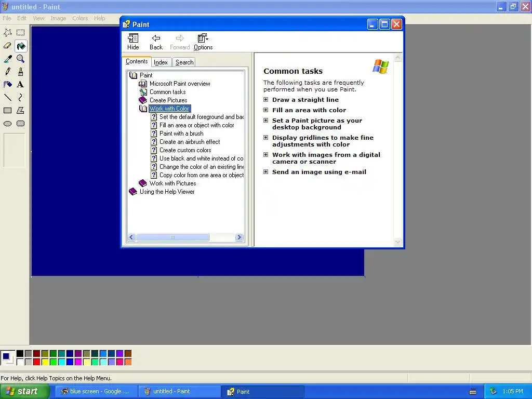Open 'Use black and white instead' topic
Image resolution: width=532 pixels, height=399 pixels.
(202, 158)
